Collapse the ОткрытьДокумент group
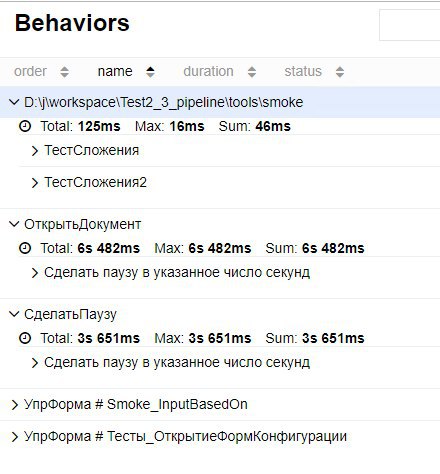The height and width of the screenshot is (474, 440). 14,224
